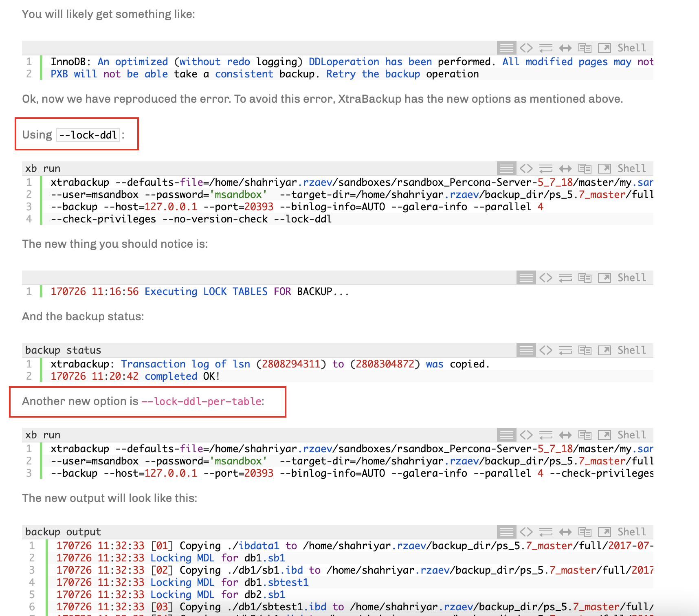The height and width of the screenshot is (616, 699).
Task: Click the pink '--lock-ddl-per-table' option text
Action: [x=202, y=401]
